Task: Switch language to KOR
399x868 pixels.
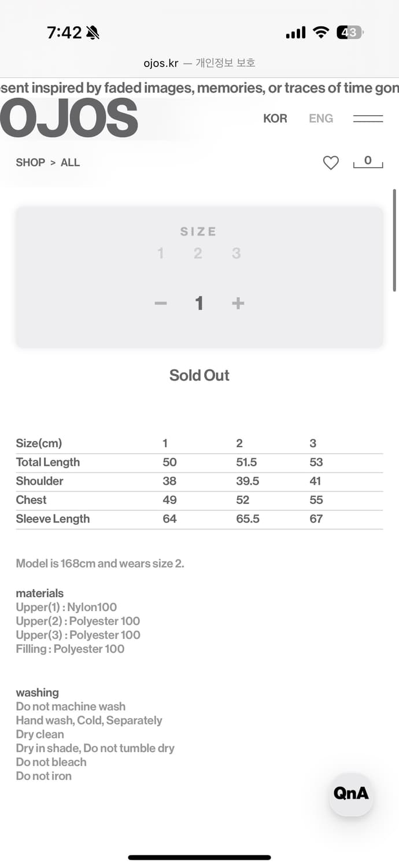Action: [x=275, y=119]
